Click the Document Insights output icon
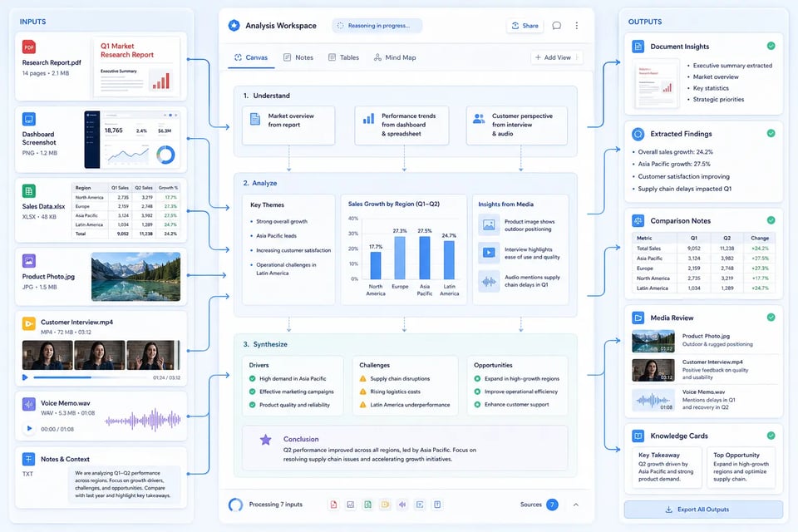The height and width of the screenshot is (532, 798). (638, 47)
